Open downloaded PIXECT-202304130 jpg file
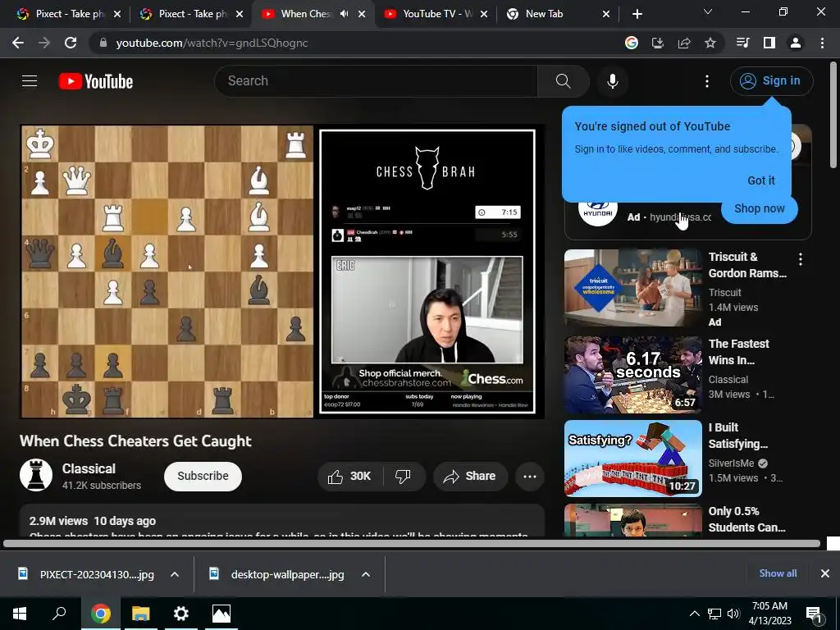The height and width of the screenshot is (630, 840). click(85, 574)
